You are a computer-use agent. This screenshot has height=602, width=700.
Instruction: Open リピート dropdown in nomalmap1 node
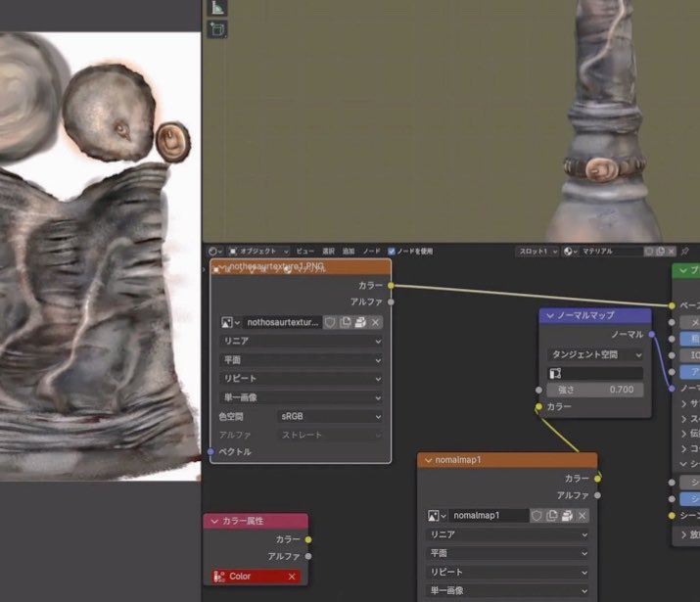click(507, 572)
